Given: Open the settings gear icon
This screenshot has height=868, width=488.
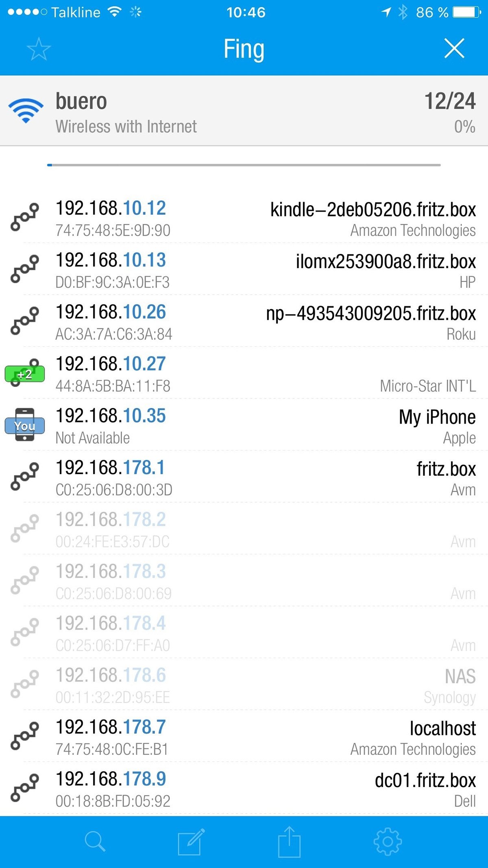Looking at the screenshot, I should [387, 842].
